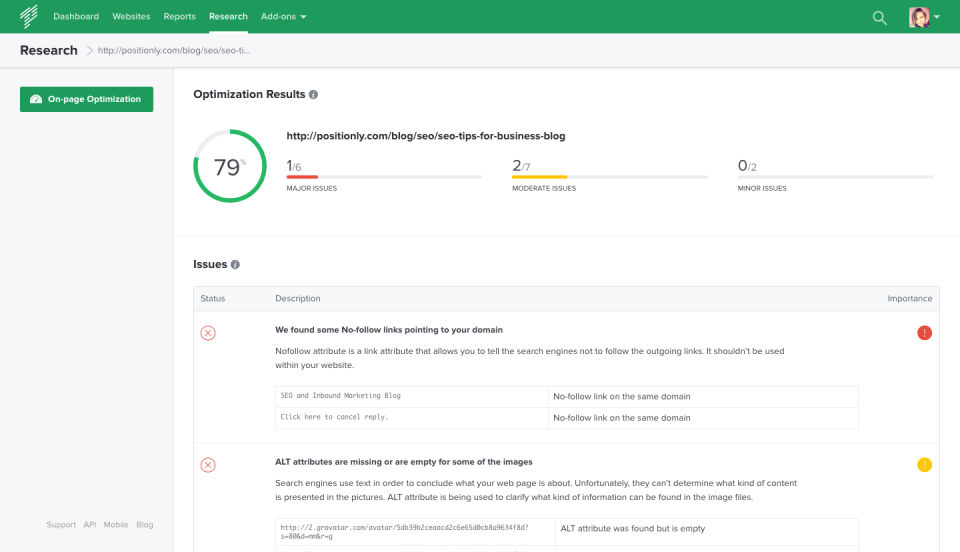Screen dimensions: 960x552
Task: Click the 79% score circle
Action: (x=228, y=166)
